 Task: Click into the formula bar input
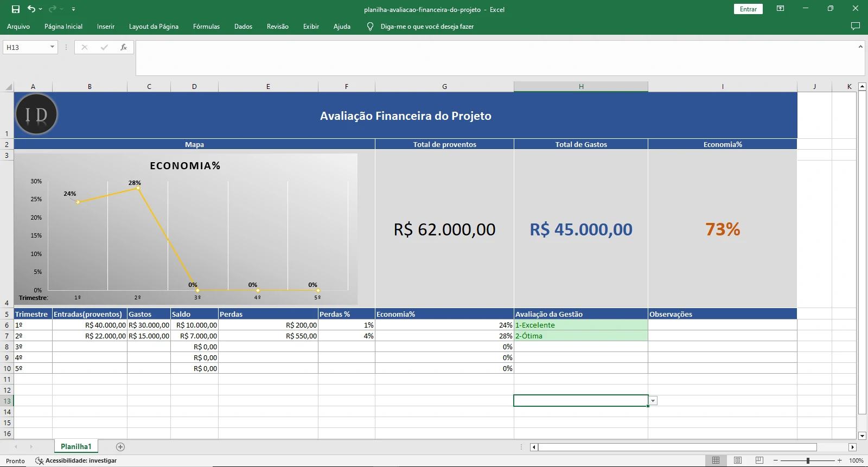496,57
